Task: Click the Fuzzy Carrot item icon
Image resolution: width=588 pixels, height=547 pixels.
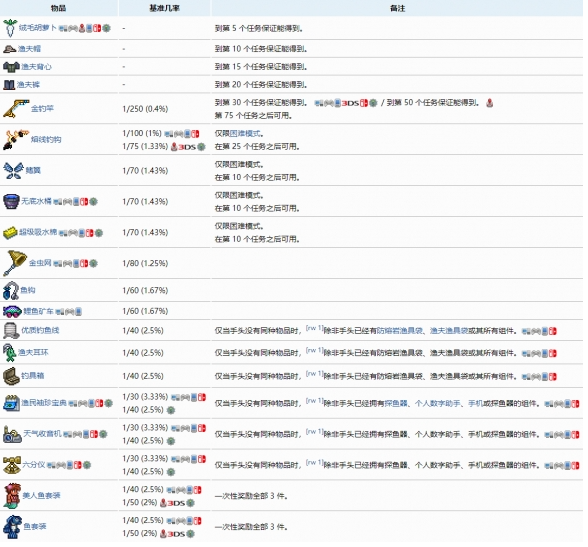Action: [x=10, y=28]
